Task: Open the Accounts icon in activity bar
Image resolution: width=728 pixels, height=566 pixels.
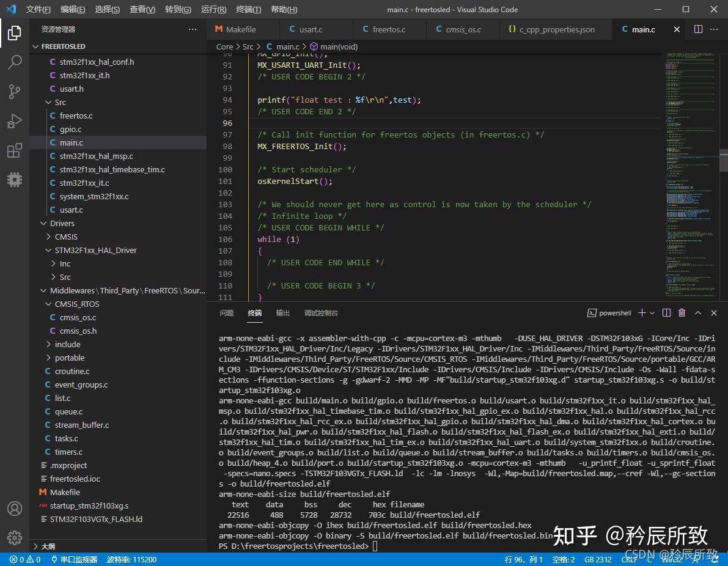Action: click(15, 509)
